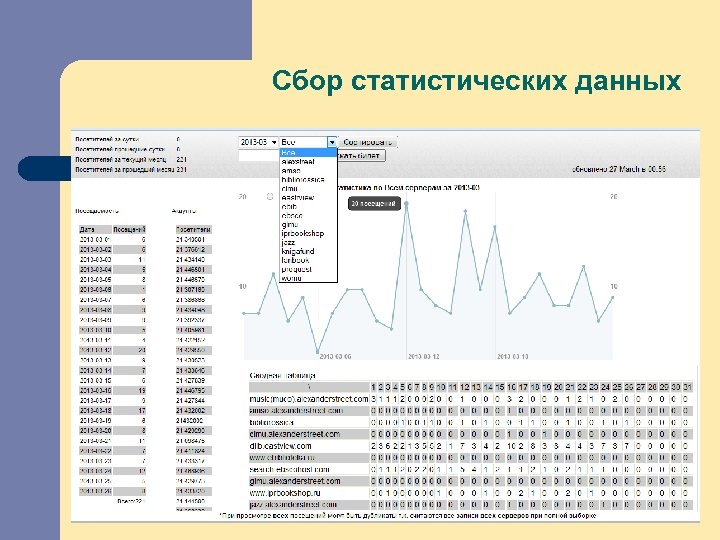Click the slide title 'Сбор статистических данных'

pyautogui.click(x=476, y=81)
